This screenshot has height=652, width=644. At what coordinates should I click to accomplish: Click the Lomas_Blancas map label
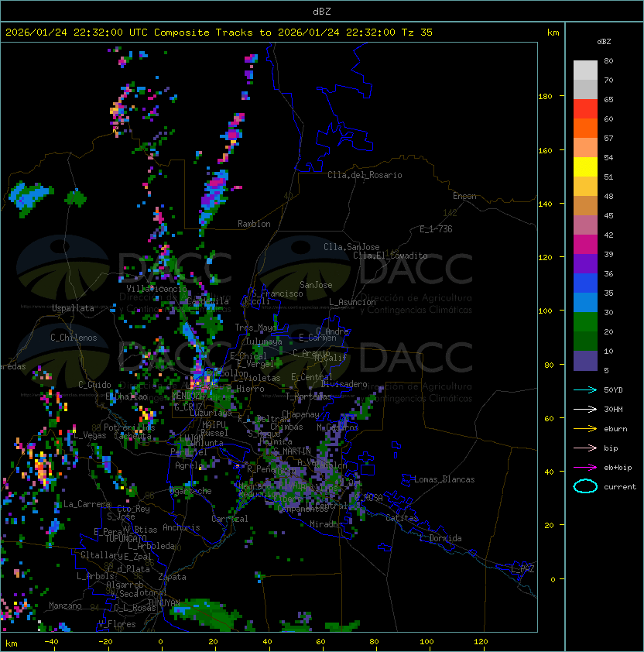pyautogui.click(x=444, y=479)
